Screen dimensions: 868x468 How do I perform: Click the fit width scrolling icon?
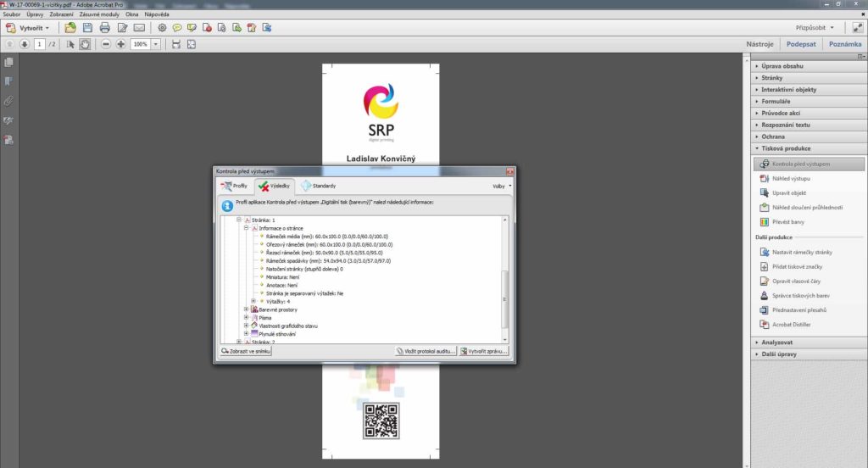click(x=176, y=44)
